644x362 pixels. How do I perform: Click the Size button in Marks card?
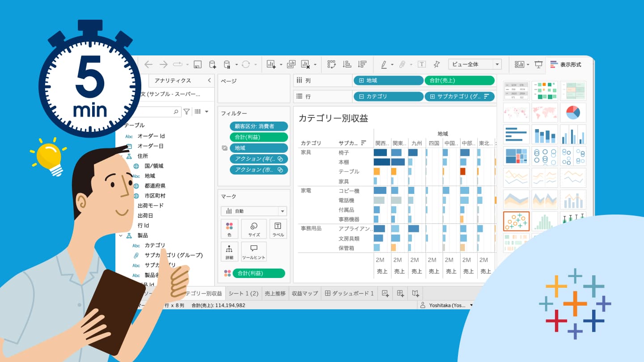click(x=254, y=228)
